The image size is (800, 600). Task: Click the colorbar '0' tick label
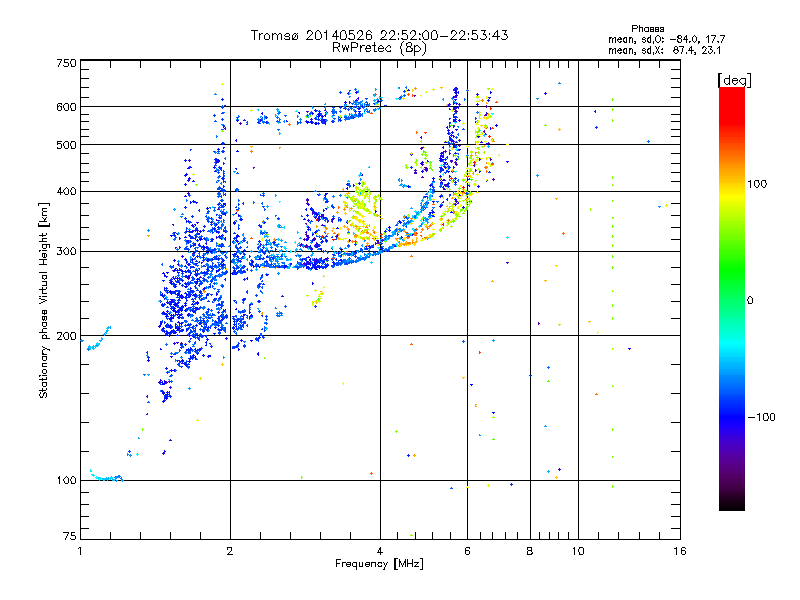[x=750, y=301]
